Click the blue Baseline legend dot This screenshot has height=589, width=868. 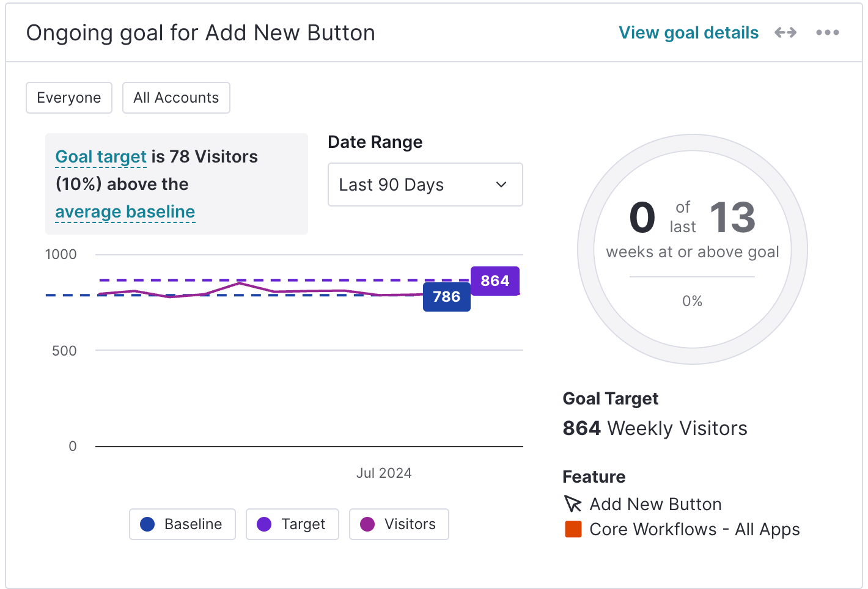[147, 524]
